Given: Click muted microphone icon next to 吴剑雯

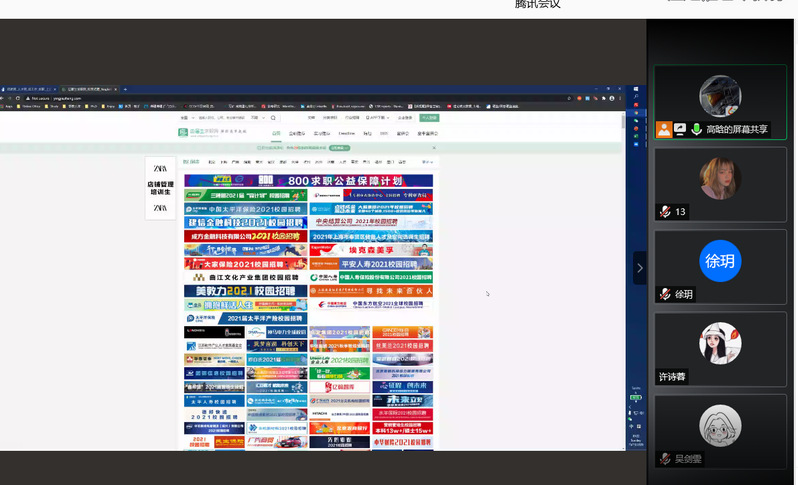Looking at the screenshot, I should pyautogui.click(x=665, y=459).
